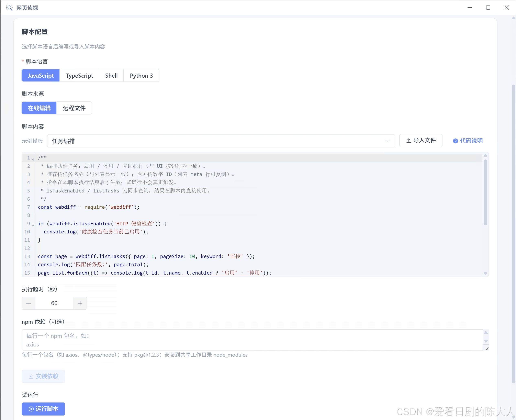Click the page scrollbar thumb on the right

(513, 233)
